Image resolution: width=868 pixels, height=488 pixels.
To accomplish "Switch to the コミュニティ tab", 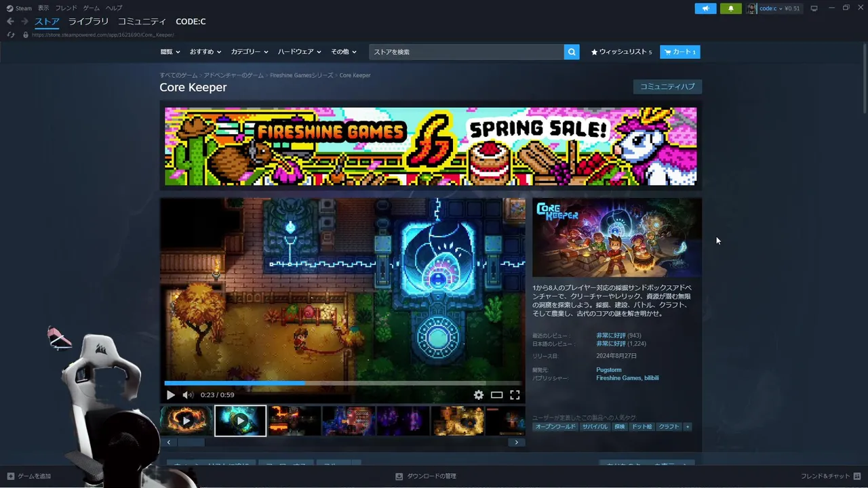I will 142,22.
